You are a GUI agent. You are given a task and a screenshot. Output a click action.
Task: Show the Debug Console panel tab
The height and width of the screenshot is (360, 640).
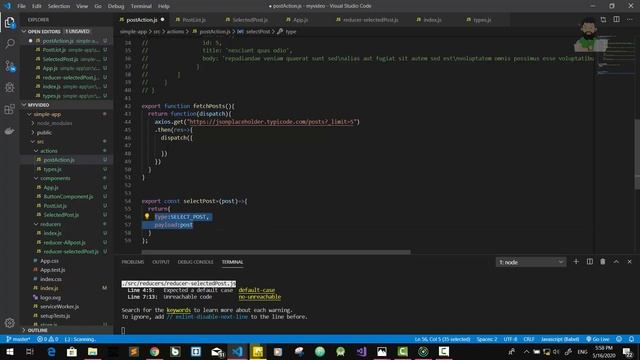click(x=196, y=262)
